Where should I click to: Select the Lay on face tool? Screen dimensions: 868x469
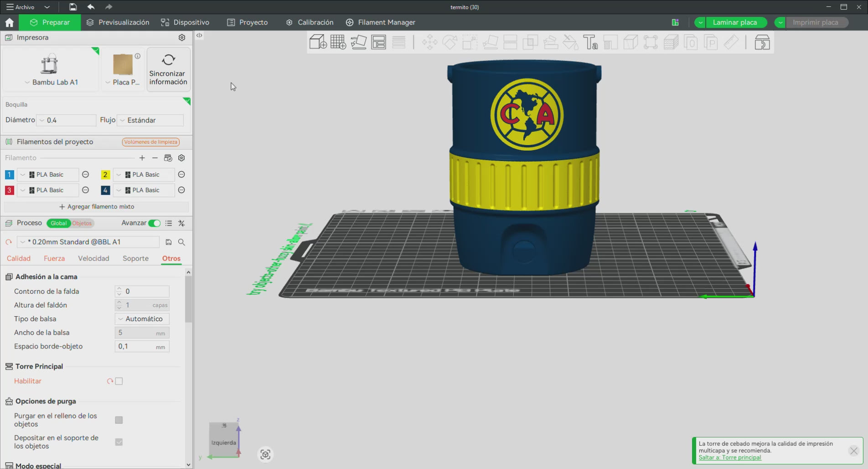[490, 42]
